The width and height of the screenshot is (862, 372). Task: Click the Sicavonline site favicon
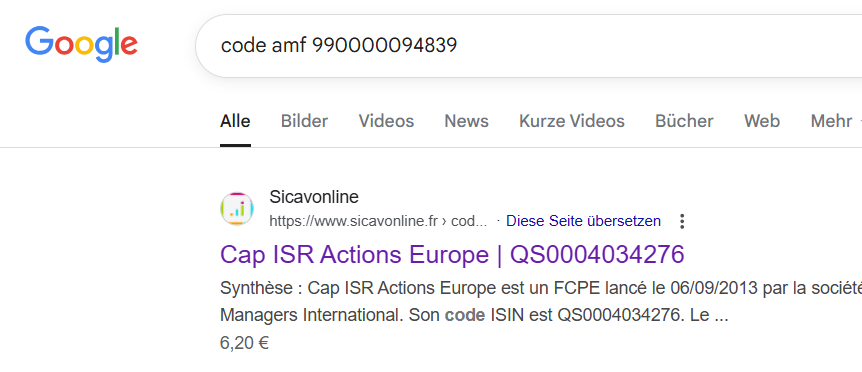pos(237,209)
